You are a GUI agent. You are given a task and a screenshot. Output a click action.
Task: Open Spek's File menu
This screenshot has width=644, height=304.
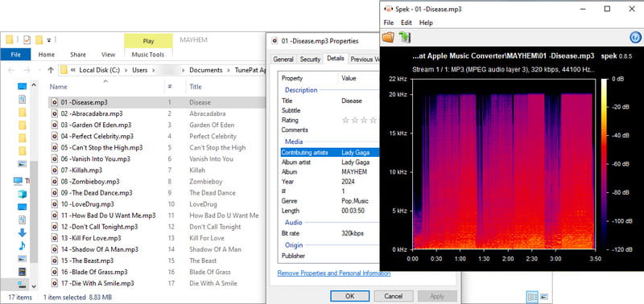388,23
